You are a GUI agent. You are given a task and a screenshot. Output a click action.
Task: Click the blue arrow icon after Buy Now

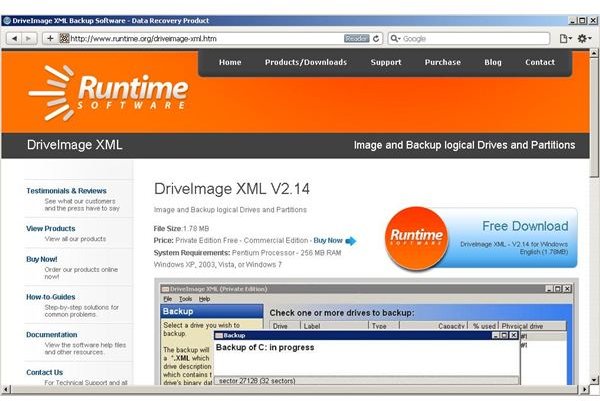point(351,241)
